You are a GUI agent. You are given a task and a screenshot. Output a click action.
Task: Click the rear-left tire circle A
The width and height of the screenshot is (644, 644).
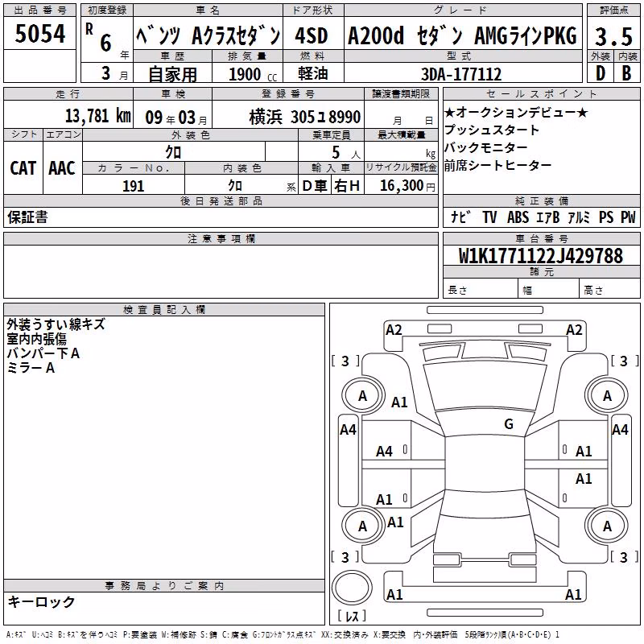[363, 526]
